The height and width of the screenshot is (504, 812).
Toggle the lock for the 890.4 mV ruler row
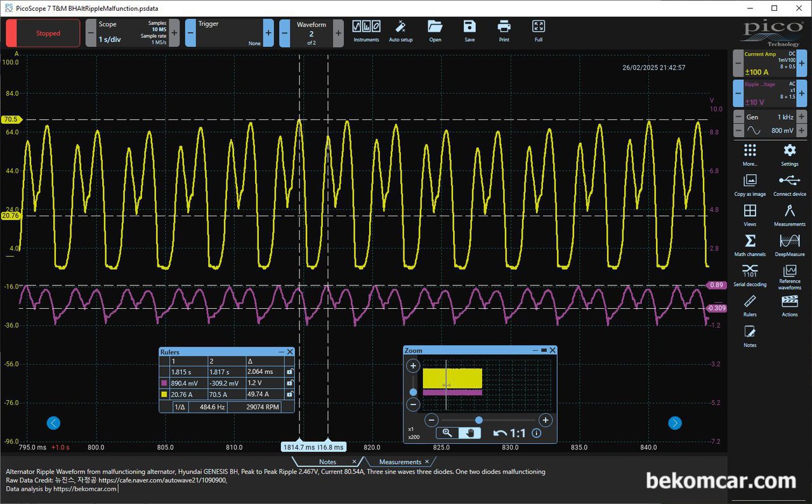(x=289, y=383)
